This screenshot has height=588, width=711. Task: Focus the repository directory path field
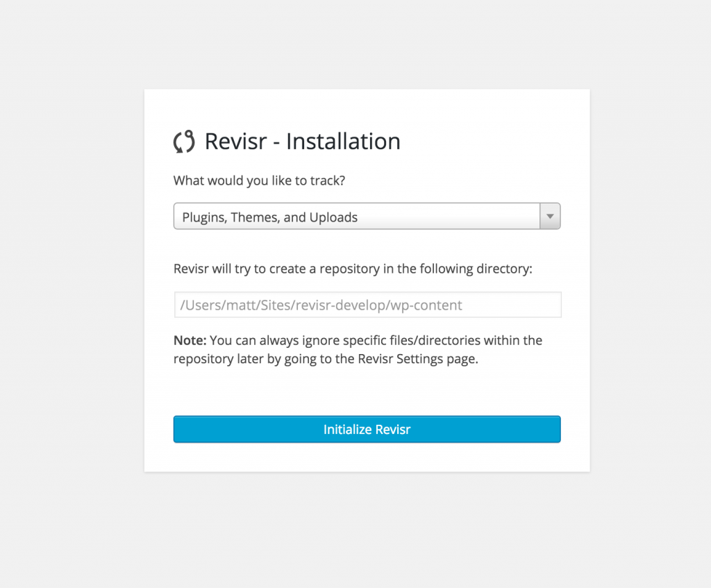point(368,305)
